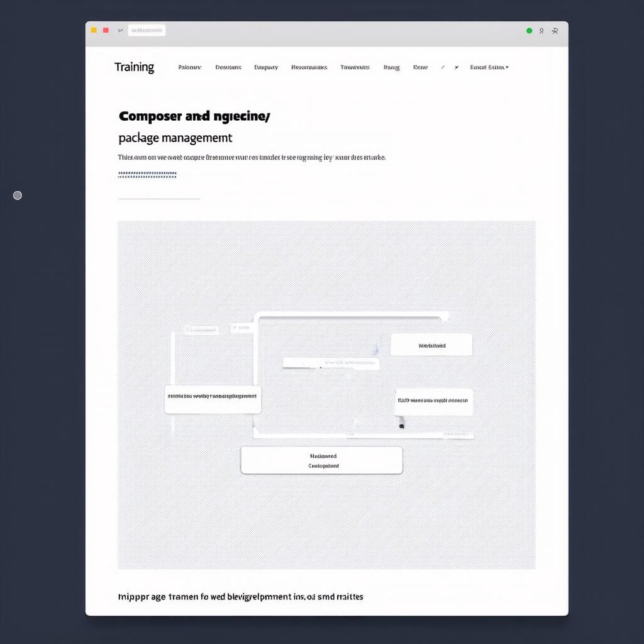The height and width of the screenshot is (644, 644).
Task: Open the Training home logo link
Action: tap(134, 67)
